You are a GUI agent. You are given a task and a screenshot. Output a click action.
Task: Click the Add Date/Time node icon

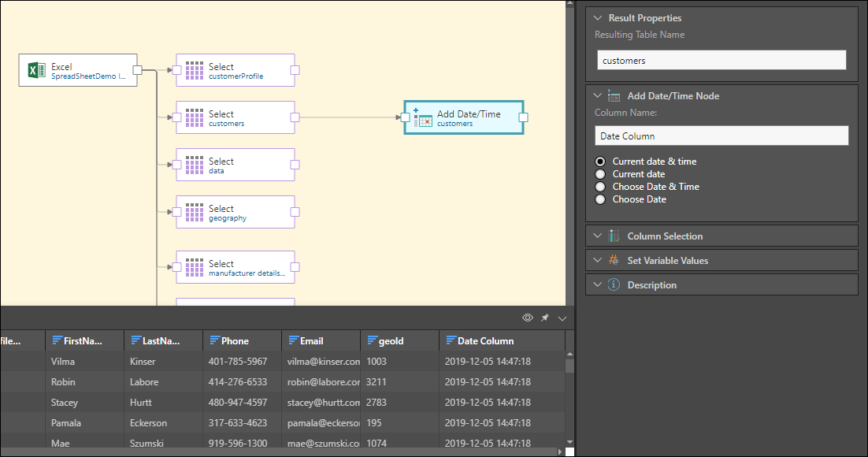(423, 117)
